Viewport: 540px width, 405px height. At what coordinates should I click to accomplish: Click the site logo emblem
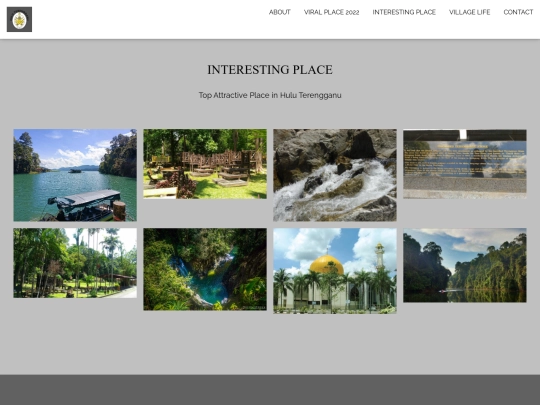[x=19, y=19]
